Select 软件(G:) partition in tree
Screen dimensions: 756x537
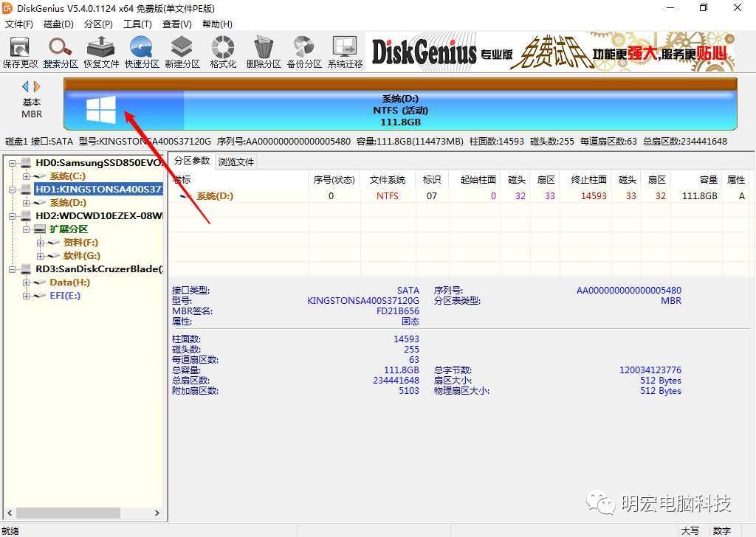click(82, 256)
